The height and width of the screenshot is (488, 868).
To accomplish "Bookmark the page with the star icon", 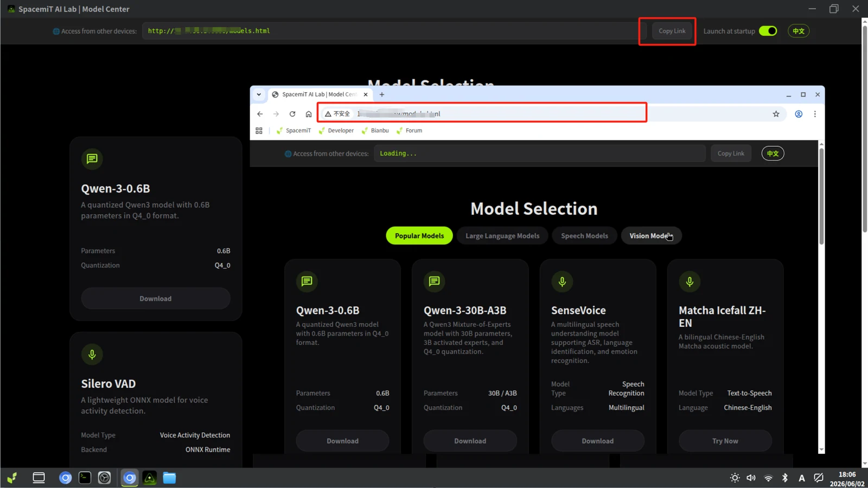I will click(776, 114).
